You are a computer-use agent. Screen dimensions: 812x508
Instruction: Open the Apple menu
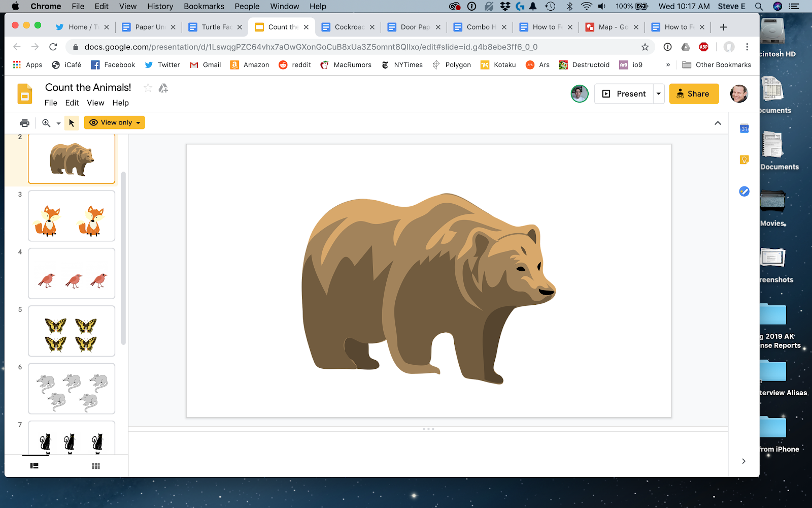15,6
